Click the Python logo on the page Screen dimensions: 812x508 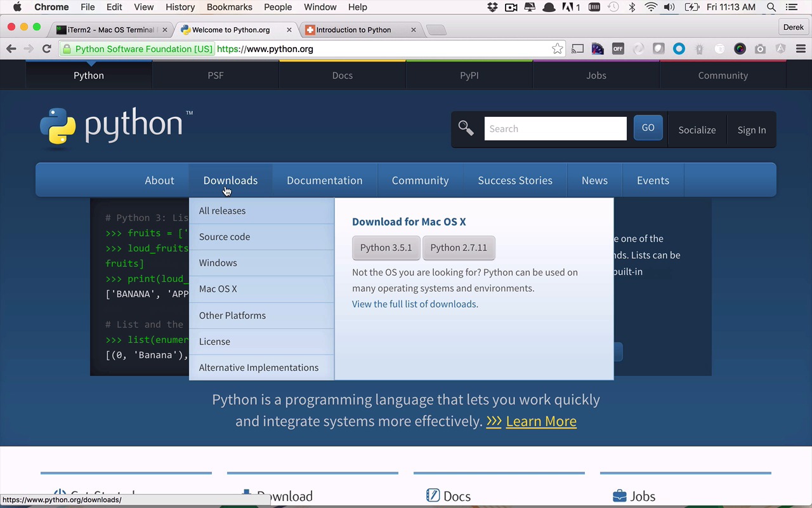pos(116,127)
